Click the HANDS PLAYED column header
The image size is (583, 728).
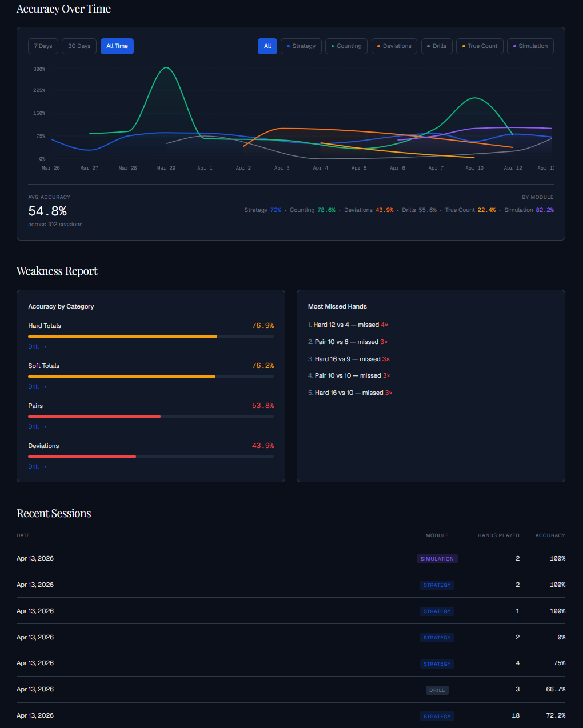pos(498,535)
